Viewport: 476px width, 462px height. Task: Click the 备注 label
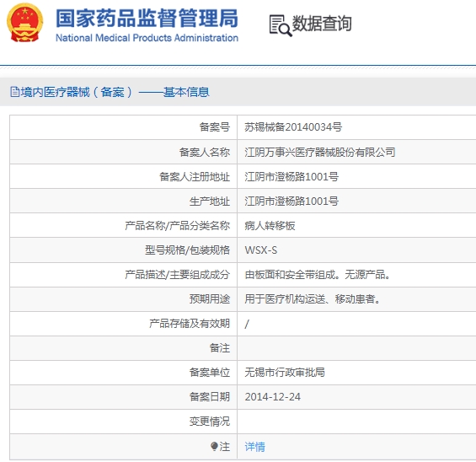220,348
